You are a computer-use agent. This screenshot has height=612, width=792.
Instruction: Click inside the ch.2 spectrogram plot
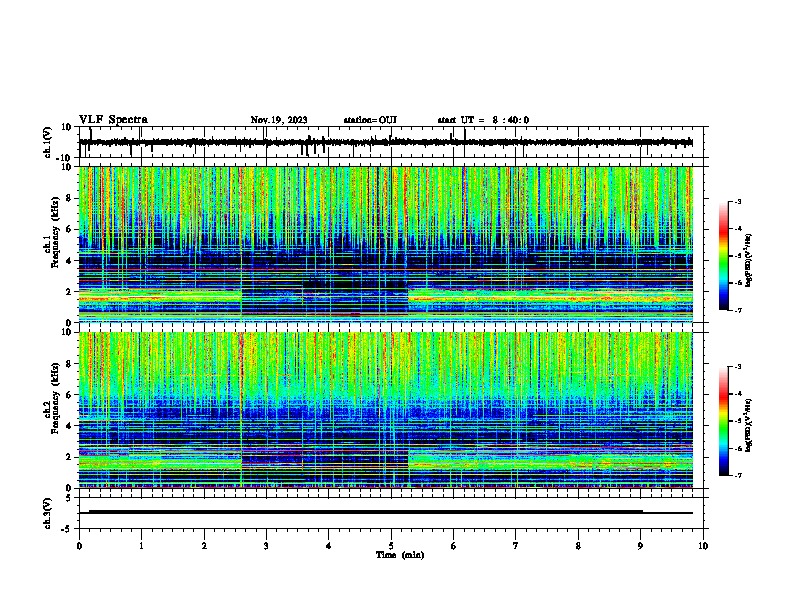click(386, 410)
